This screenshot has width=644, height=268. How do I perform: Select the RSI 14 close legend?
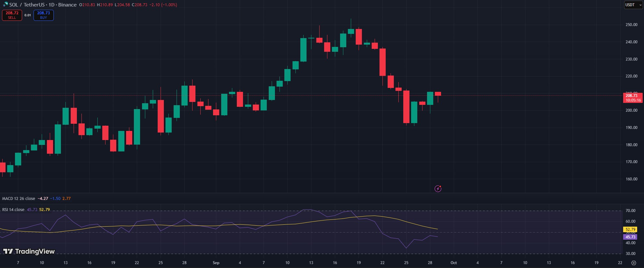click(x=13, y=209)
